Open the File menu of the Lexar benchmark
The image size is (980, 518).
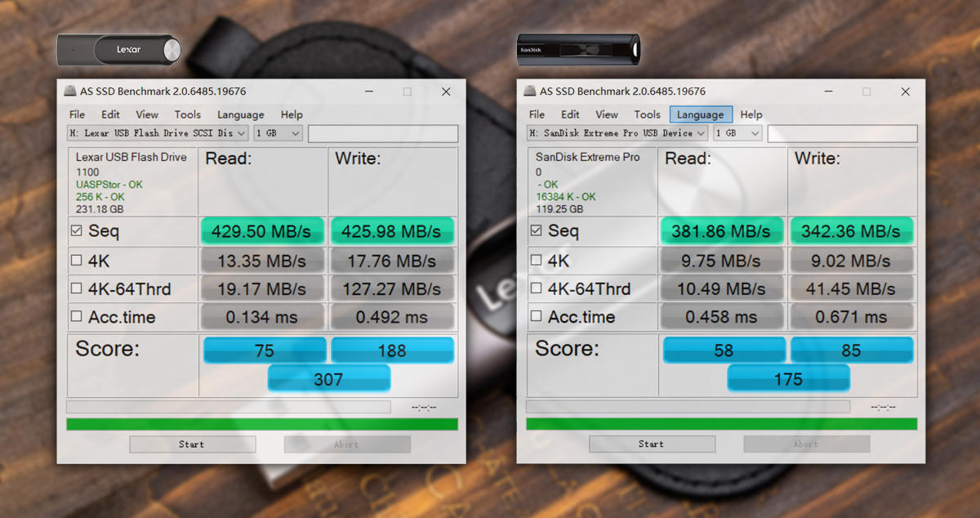pyautogui.click(x=77, y=114)
